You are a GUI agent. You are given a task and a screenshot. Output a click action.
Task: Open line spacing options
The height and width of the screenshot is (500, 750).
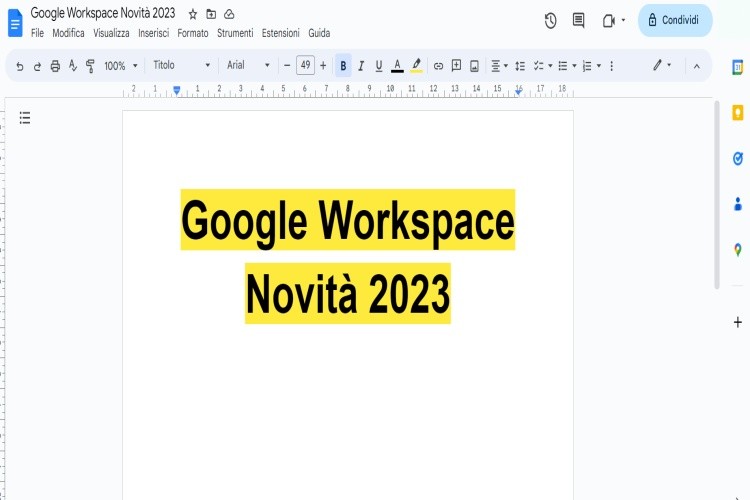[520, 66]
